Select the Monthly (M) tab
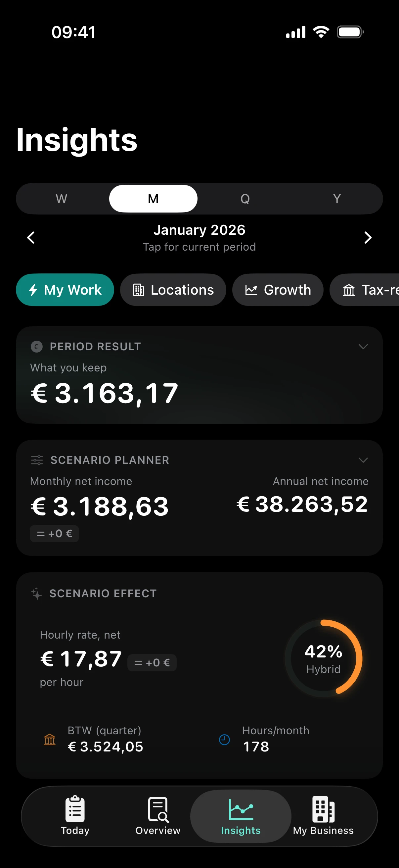Image resolution: width=399 pixels, height=868 pixels. 153,199
